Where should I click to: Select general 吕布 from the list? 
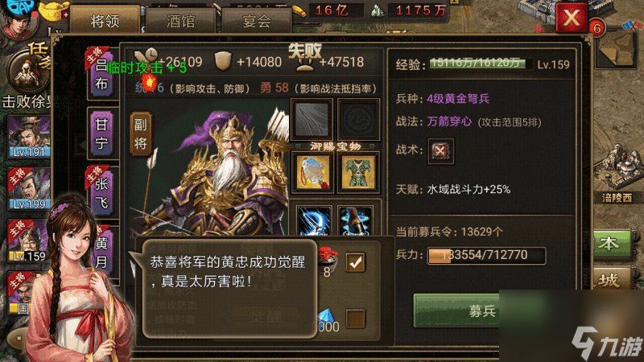(x=101, y=74)
